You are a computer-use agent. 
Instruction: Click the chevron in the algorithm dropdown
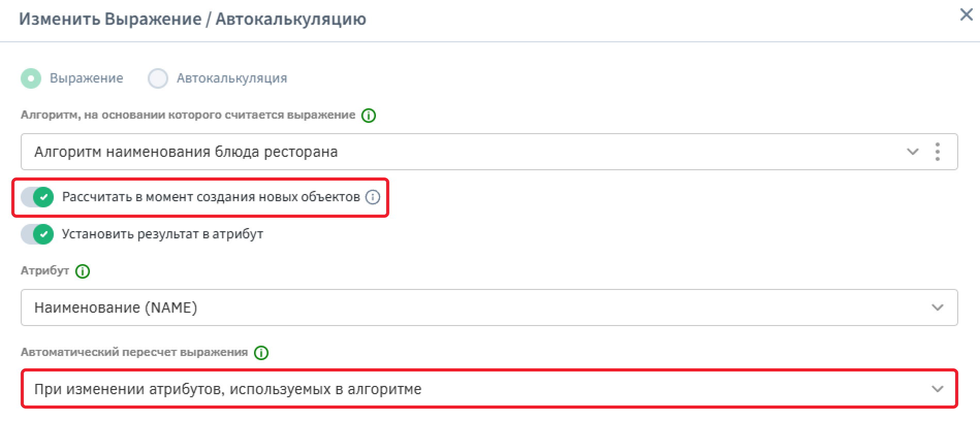coord(913,152)
